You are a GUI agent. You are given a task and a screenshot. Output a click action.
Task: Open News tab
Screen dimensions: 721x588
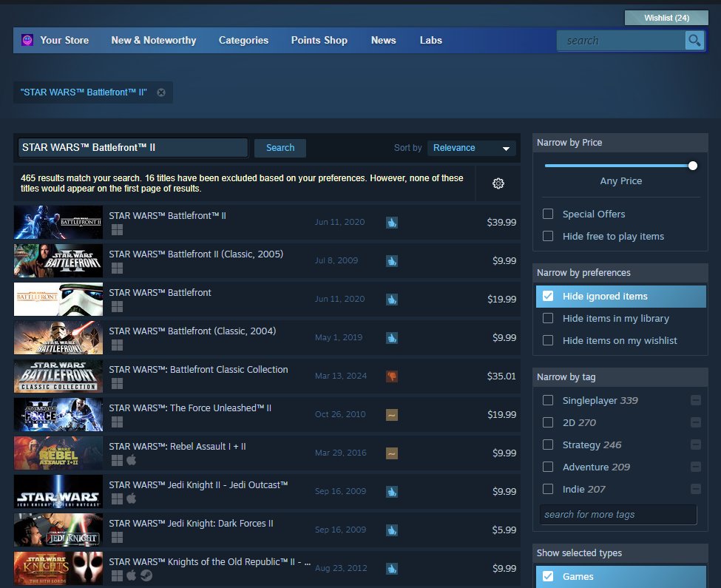pyautogui.click(x=384, y=40)
